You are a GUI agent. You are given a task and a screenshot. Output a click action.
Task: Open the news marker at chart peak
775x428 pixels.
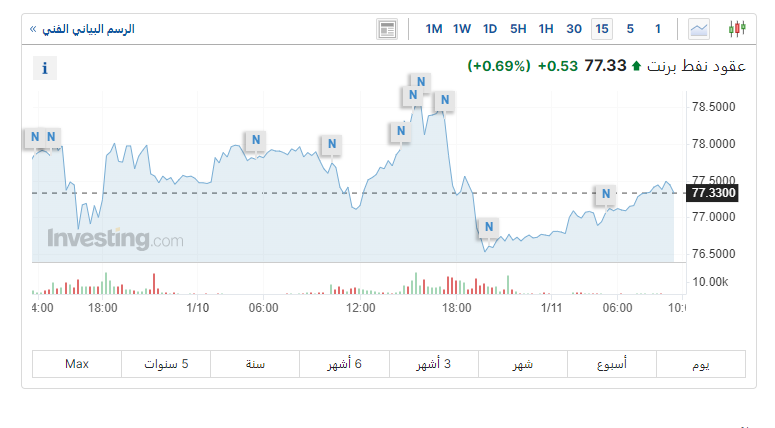421,82
